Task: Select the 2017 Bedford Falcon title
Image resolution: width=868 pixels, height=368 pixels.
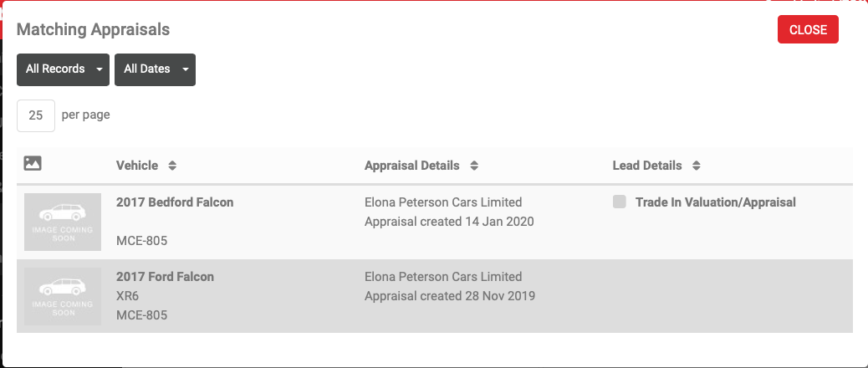Action: click(x=175, y=202)
